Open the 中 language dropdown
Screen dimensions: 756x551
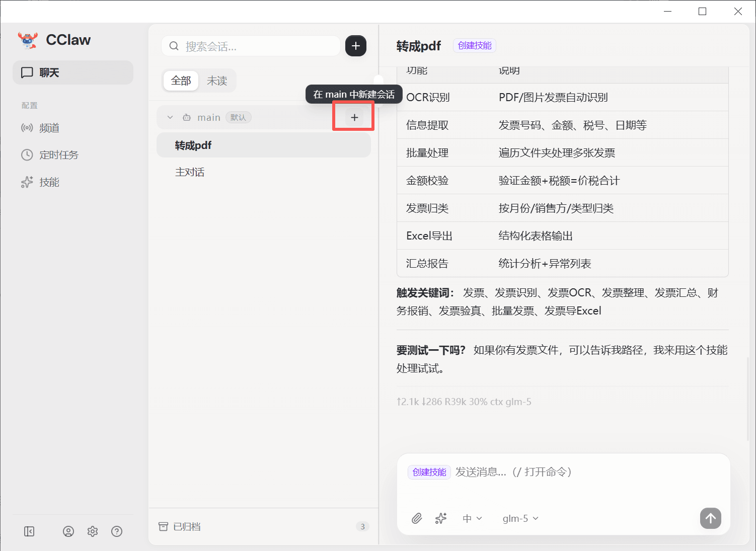(471, 518)
